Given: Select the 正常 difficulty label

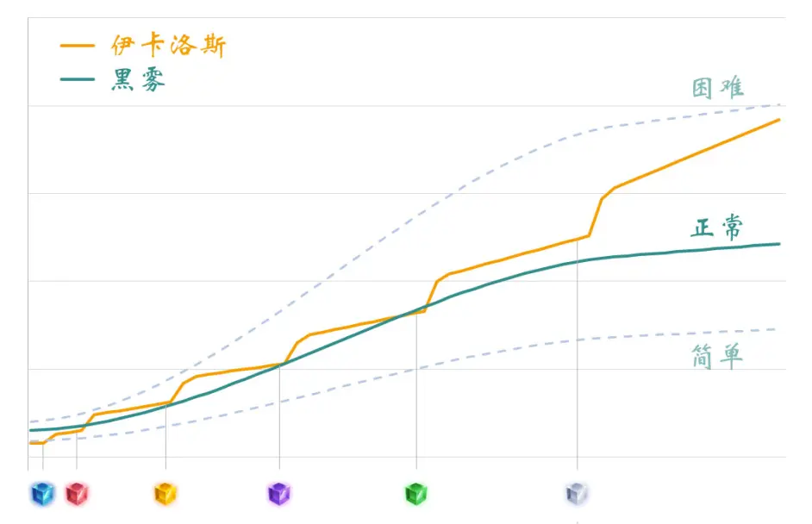Looking at the screenshot, I should 717,228.
